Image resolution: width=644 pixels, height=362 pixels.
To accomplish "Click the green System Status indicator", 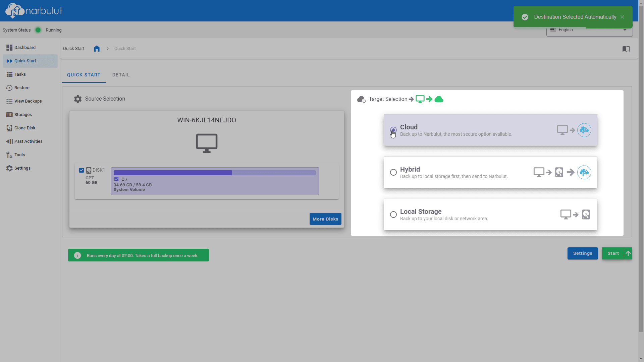I will (38, 30).
